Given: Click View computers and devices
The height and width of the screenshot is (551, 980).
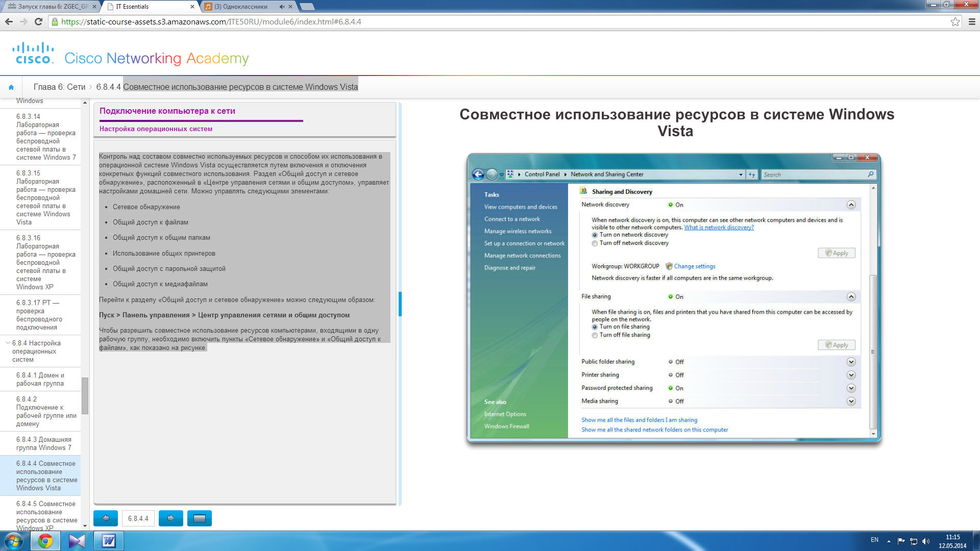Looking at the screenshot, I should click(x=521, y=207).
